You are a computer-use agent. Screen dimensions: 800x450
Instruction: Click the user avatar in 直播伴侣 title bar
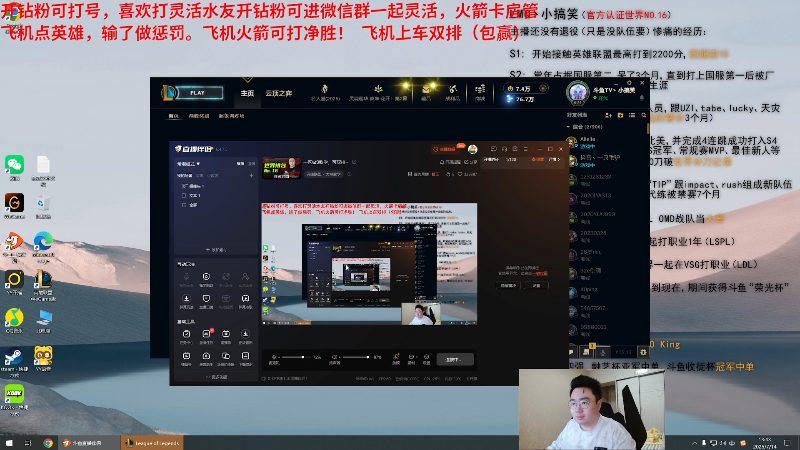pos(473,149)
